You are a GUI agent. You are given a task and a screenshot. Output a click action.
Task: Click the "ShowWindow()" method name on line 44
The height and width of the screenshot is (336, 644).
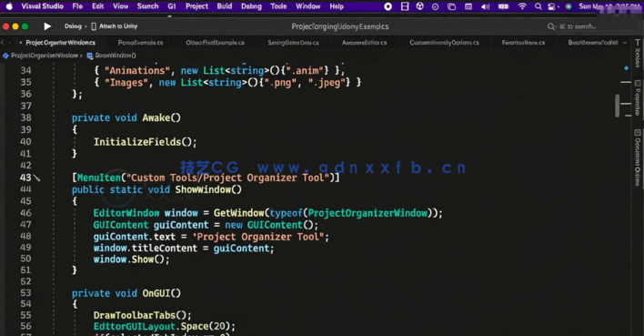208,189
